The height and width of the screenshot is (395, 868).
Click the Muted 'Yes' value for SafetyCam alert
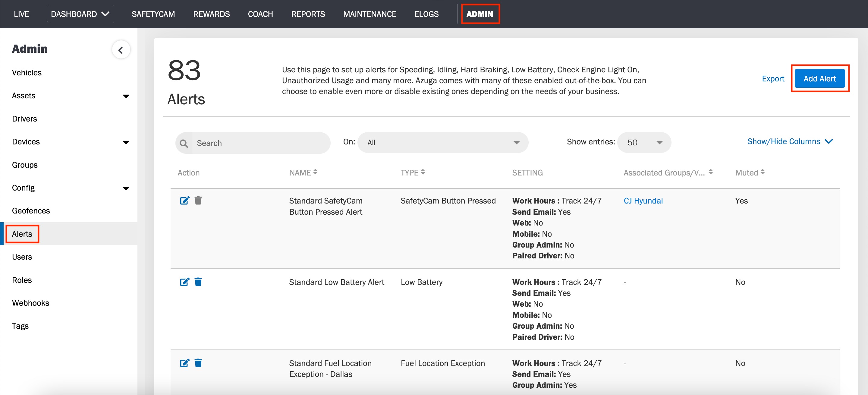coord(741,201)
